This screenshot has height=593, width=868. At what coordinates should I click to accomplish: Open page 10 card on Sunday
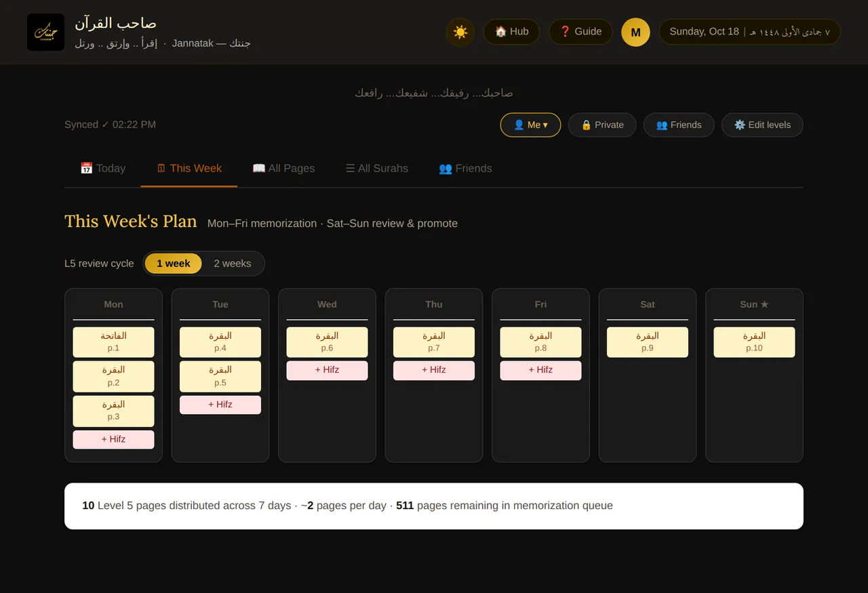(x=754, y=342)
